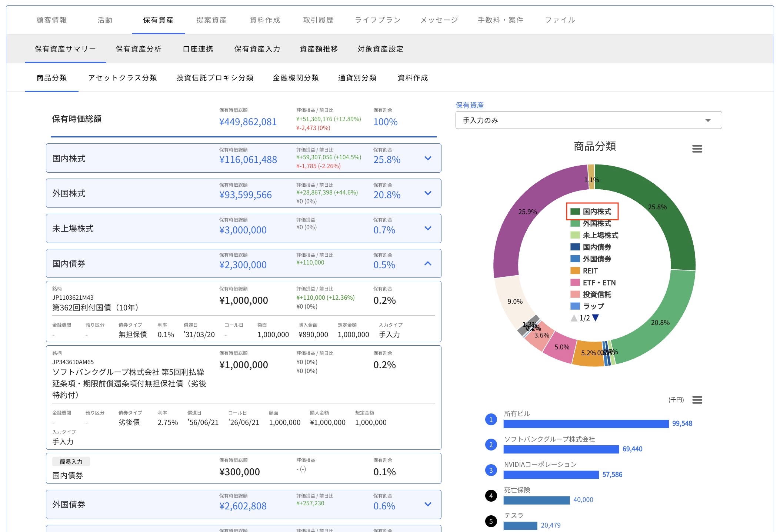Expand the 国内株式 asset row
Screen dimensions: 780x532
(428, 158)
